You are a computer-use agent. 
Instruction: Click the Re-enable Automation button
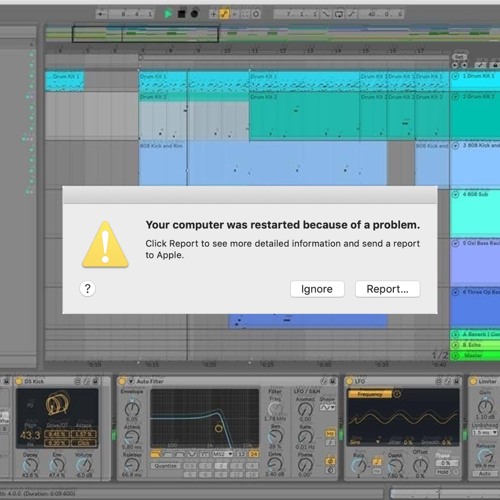pyautogui.click(x=234, y=14)
